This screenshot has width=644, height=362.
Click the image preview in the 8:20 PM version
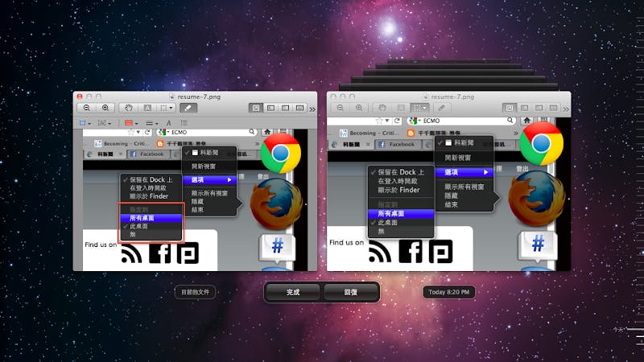(x=448, y=194)
